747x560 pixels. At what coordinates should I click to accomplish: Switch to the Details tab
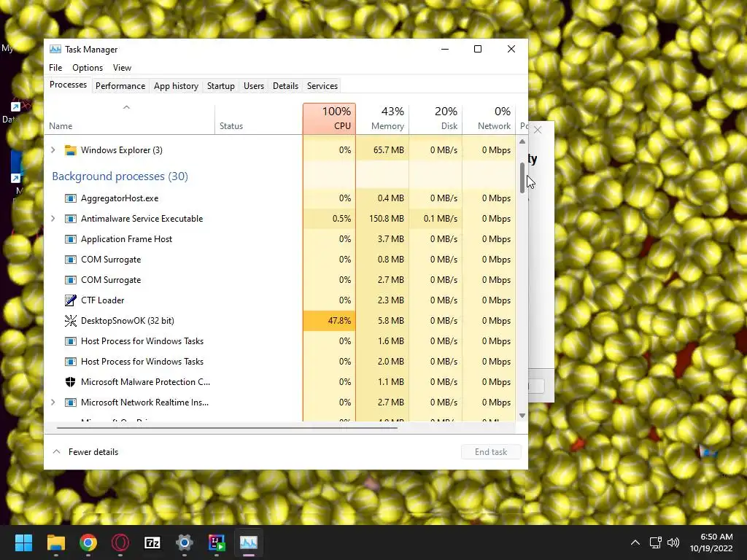[285, 86]
